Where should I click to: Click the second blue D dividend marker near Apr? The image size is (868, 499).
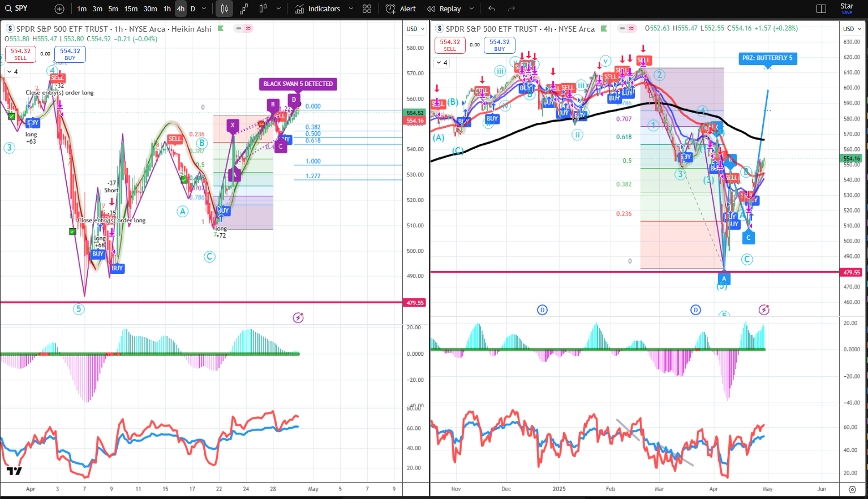click(x=695, y=309)
